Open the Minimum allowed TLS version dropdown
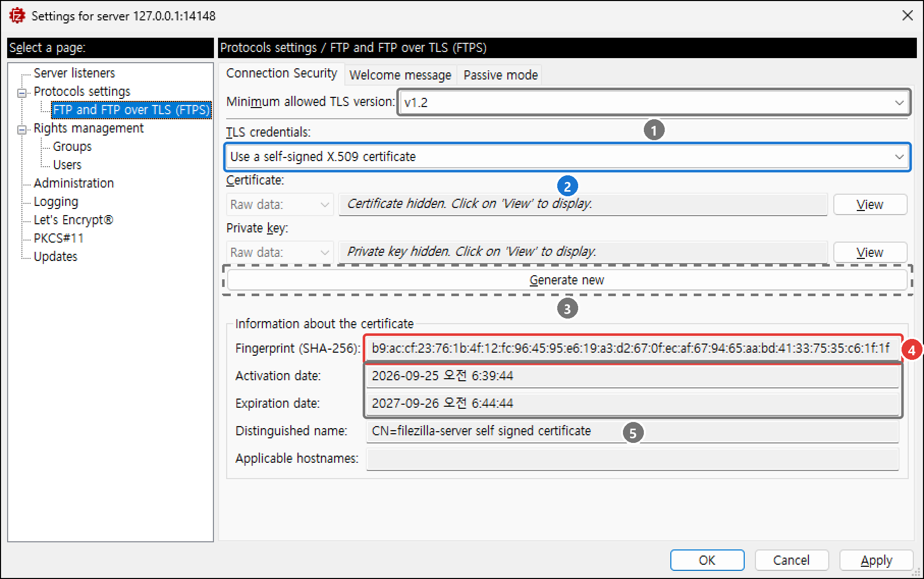The image size is (924, 579). (654, 102)
